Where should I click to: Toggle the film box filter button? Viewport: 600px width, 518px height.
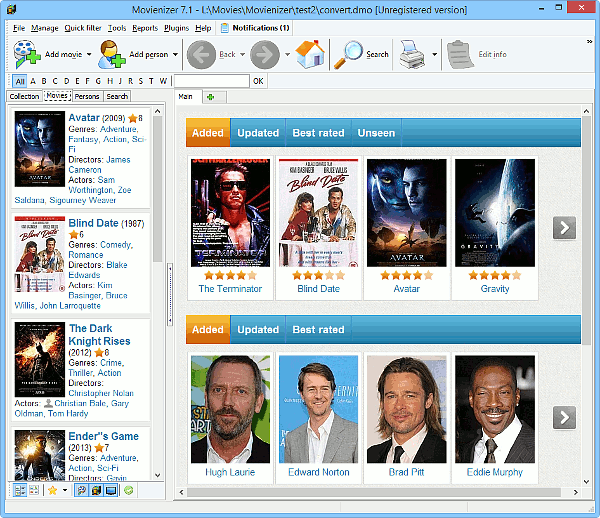(96, 490)
